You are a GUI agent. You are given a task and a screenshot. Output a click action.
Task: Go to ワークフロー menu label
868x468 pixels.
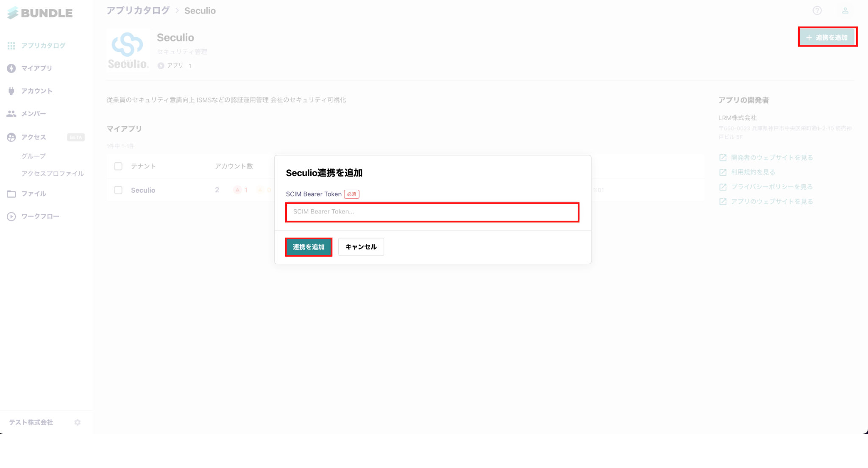(40, 216)
